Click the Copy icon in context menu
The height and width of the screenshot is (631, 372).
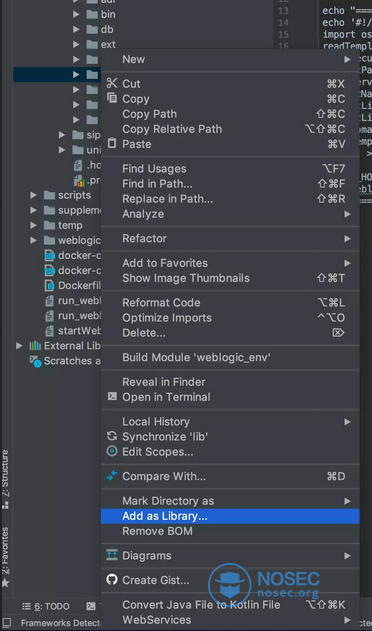click(112, 98)
